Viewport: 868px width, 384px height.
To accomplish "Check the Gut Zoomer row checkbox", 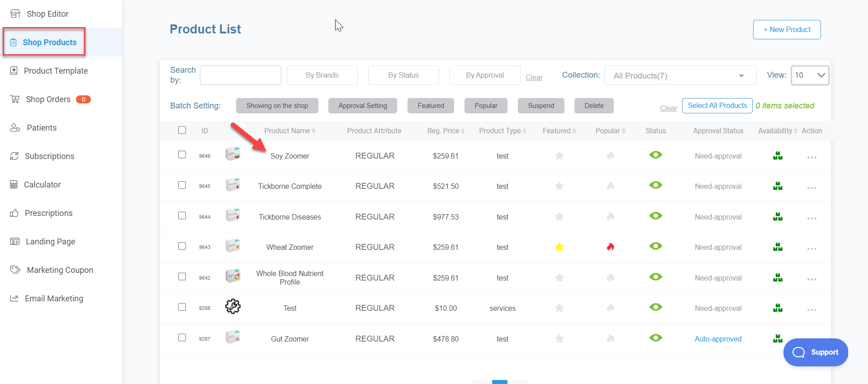I will tap(182, 337).
